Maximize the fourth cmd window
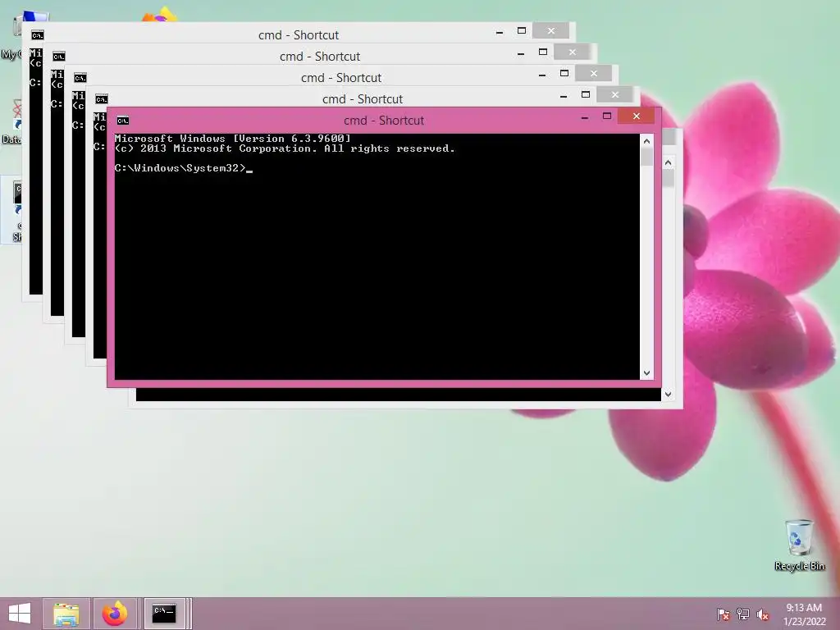 pyautogui.click(x=586, y=94)
